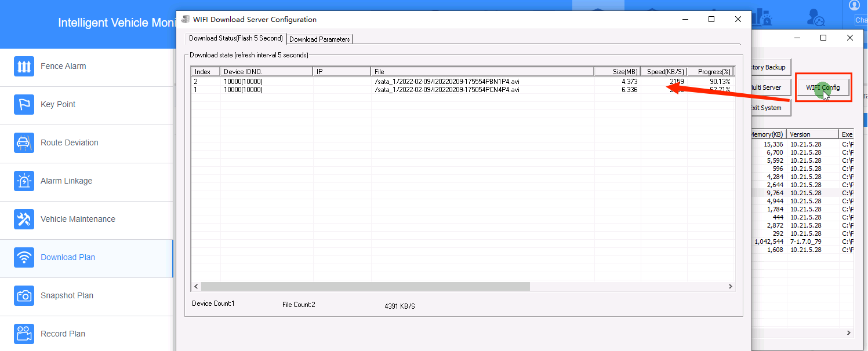Click the horizontal scrollbar thumb in download list
868x351 pixels.
tap(365, 287)
